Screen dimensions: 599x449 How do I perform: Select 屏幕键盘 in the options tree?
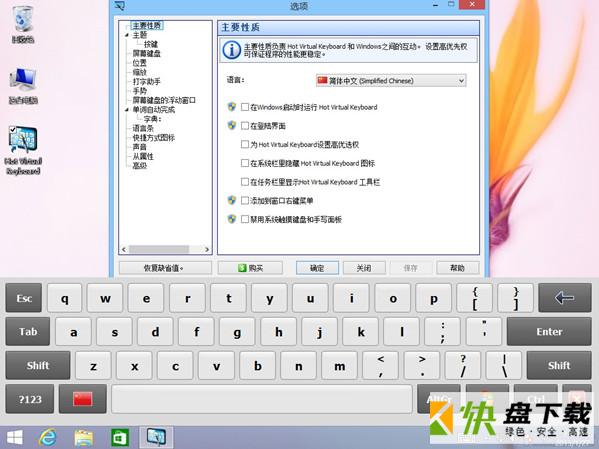(146, 53)
